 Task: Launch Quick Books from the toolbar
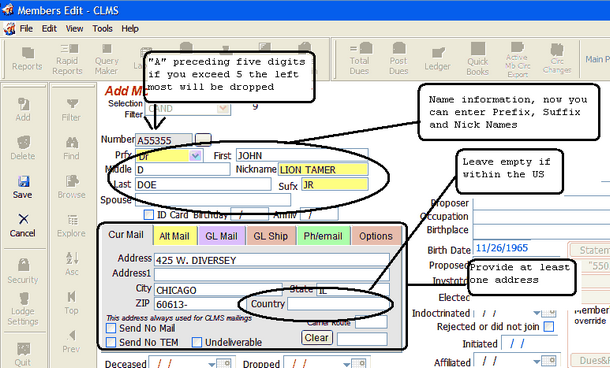(x=477, y=59)
